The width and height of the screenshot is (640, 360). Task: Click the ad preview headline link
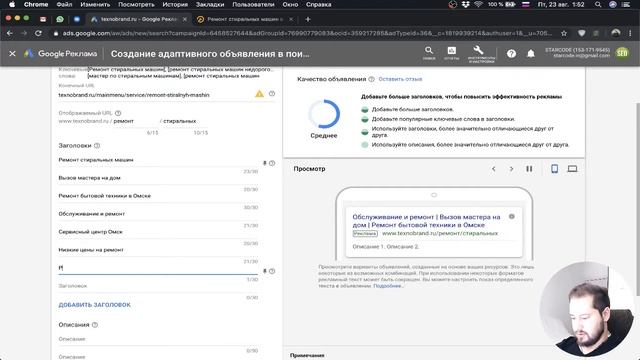[x=426, y=221]
